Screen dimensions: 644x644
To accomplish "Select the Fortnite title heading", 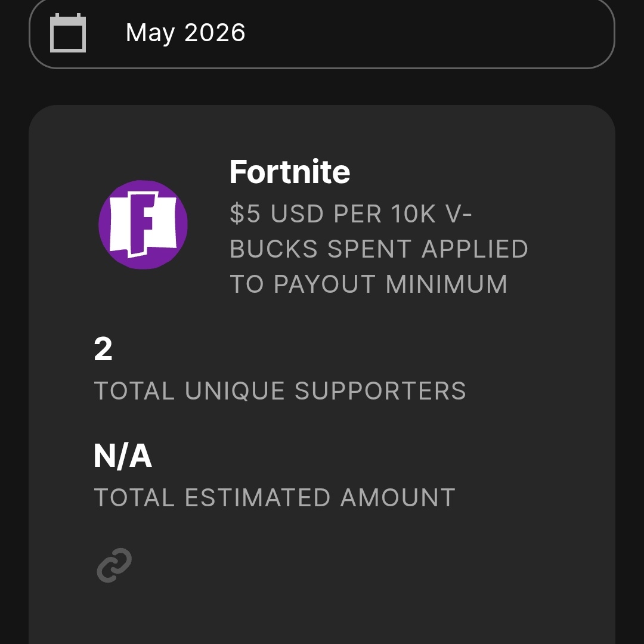I will pos(290,172).
